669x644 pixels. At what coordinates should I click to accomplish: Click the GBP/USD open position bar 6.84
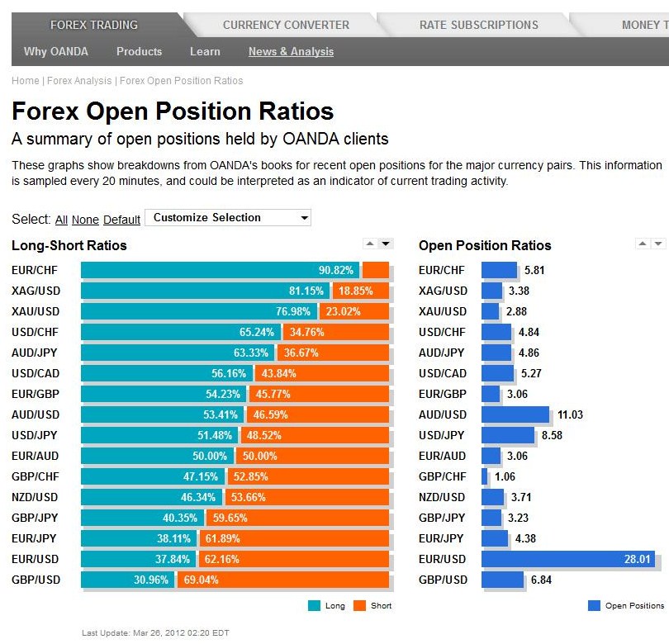point(503,580)
